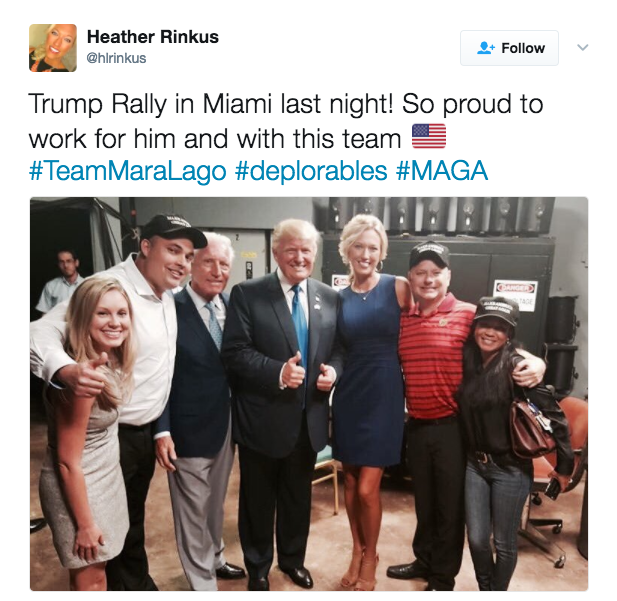
Task: Click the black cap above the white shirt
Action: tap(174, 231)
